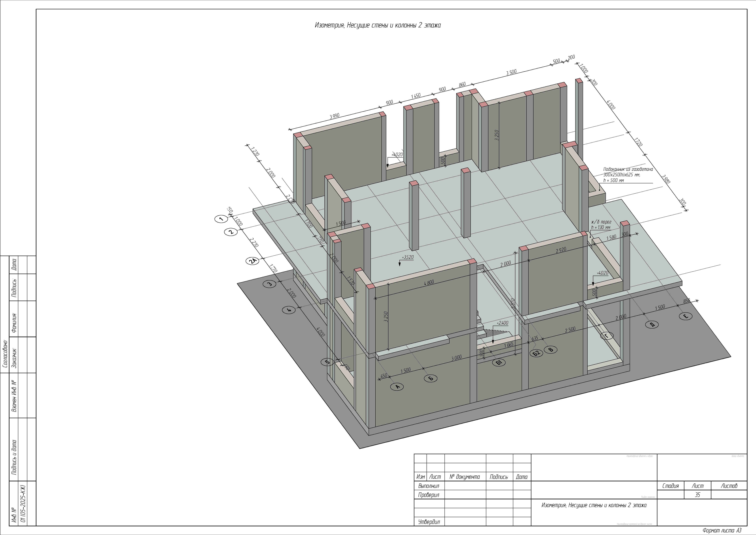Image resolution: width=756 pixels, height=535 pixels.
Task: Select grid axis bubble 'Е'
Action: coord(686,316)
